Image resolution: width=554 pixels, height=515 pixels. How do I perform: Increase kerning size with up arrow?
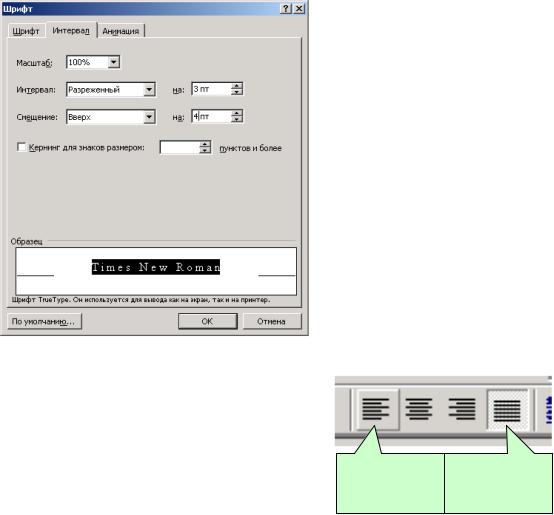[x=205, y=144]
